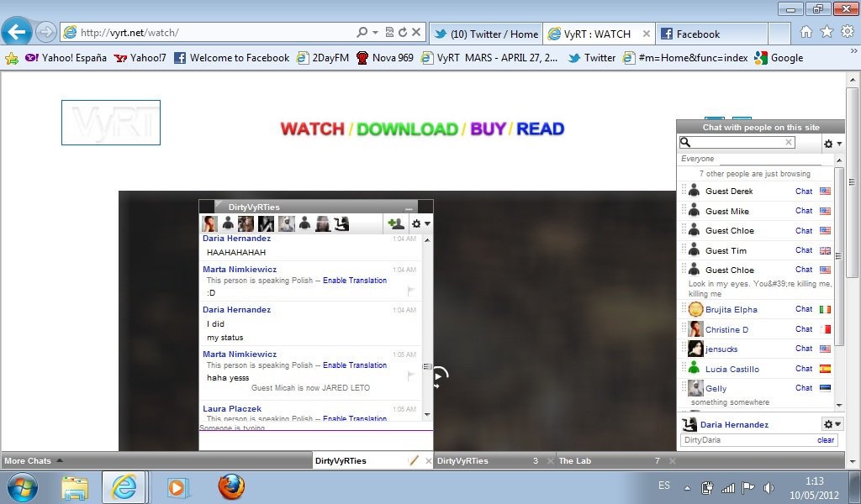Open address bar dropdown arrow

[376, 33]
